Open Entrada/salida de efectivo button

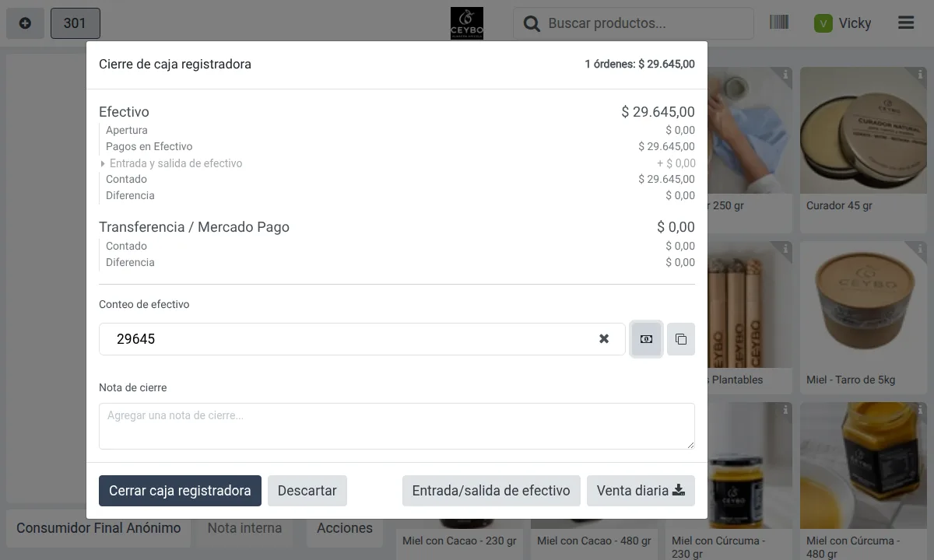point(491,491)
